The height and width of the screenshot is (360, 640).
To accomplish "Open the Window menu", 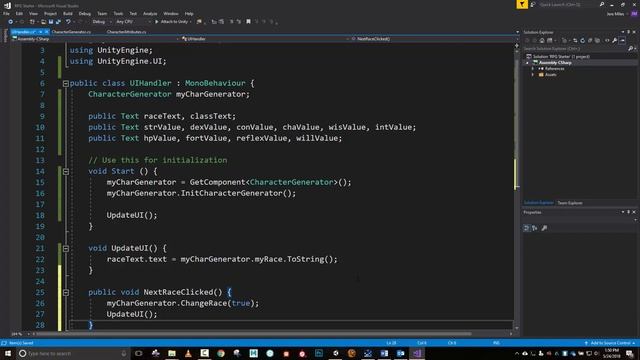I will tap(171, 13).
